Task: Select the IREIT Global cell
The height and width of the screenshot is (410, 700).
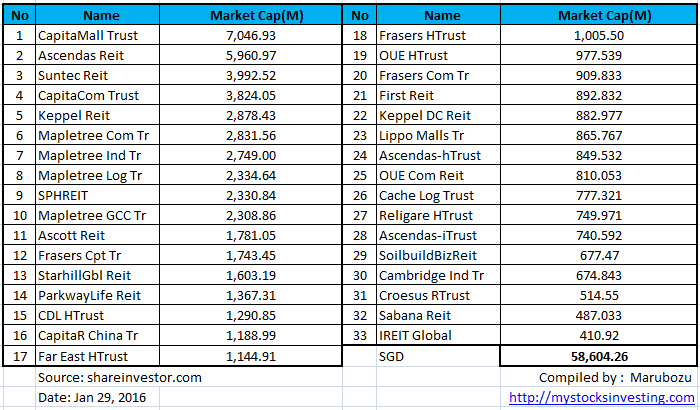Action: [x=416, y=335]
